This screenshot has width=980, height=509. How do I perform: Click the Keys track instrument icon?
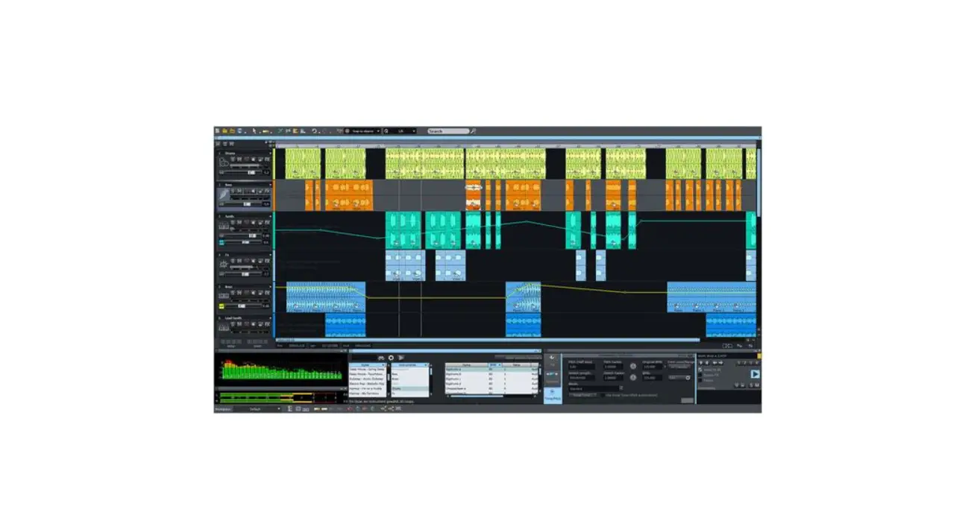224,296
